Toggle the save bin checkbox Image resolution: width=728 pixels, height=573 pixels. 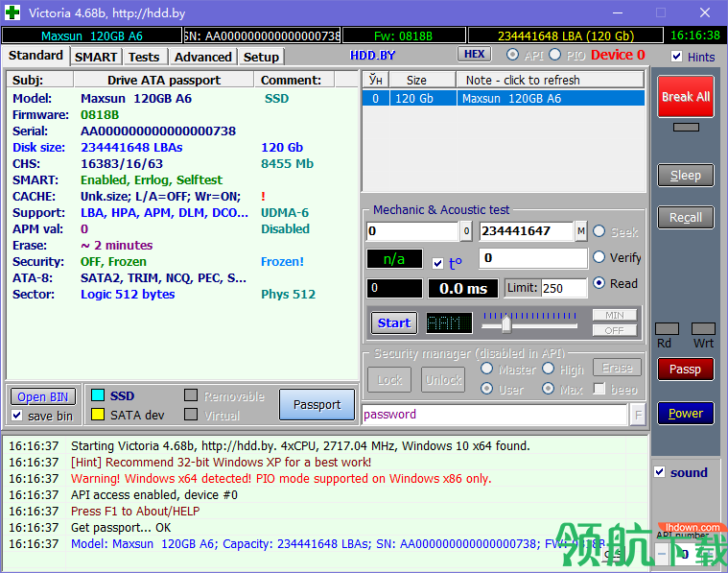(17, 415)
